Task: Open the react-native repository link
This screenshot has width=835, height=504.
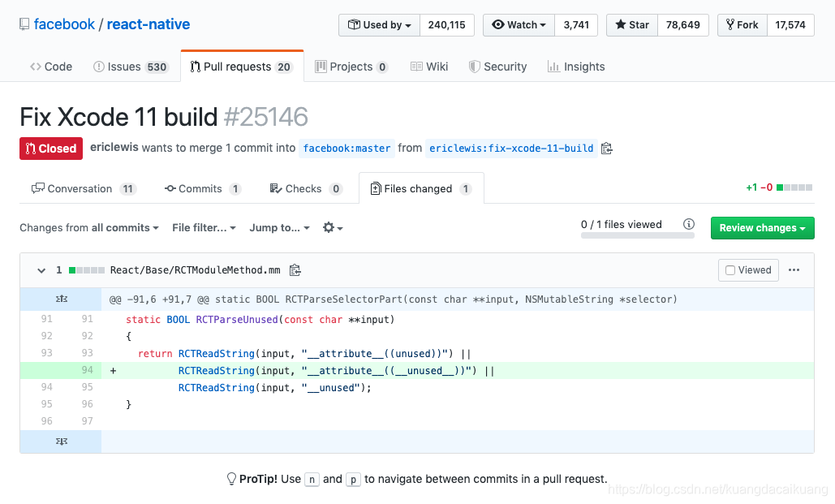Action: (148, 24)
